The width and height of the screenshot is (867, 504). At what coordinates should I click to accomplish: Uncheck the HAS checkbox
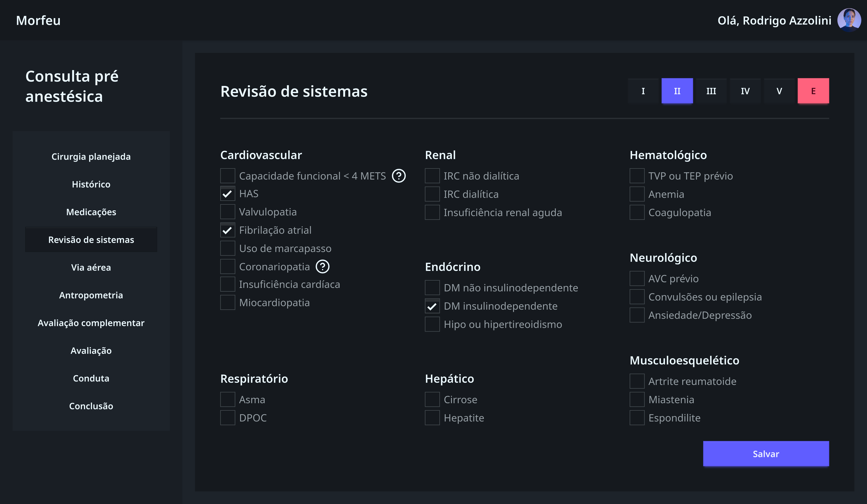click(227, 194)
